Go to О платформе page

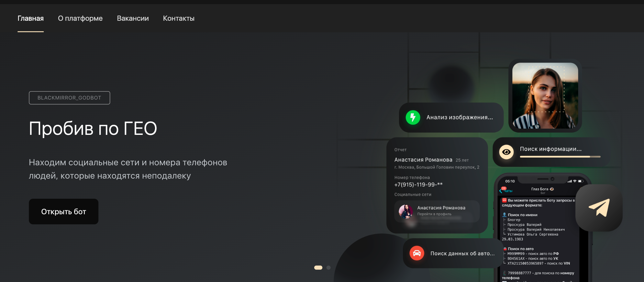click(x=80, y=18)
